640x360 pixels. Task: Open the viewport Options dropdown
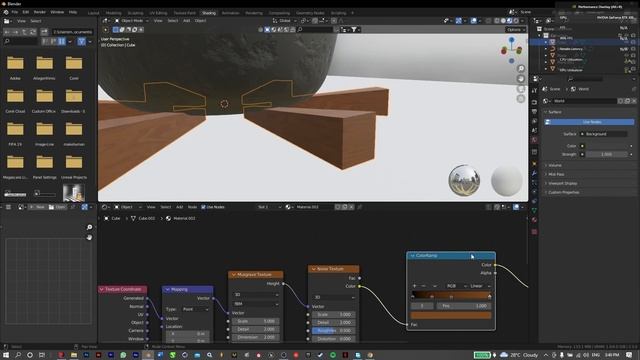[x=516, y=29]
